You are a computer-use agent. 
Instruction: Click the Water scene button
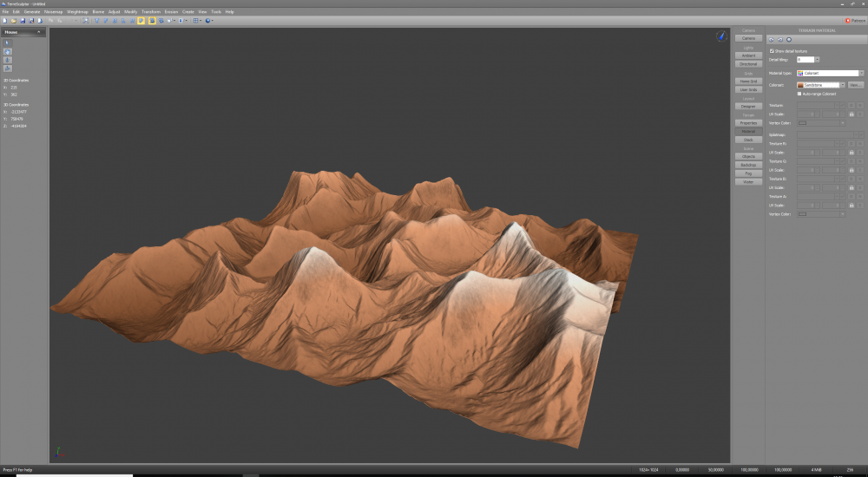[x=747, y=182]
